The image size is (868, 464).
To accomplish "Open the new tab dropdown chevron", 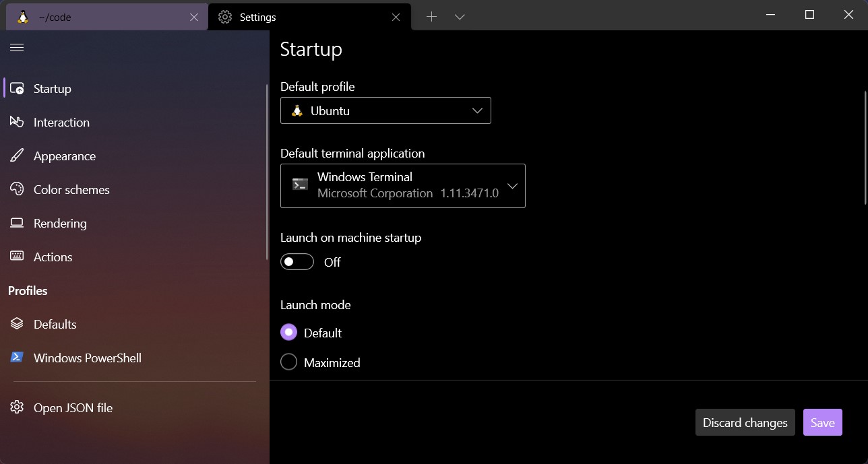I will tap(459, 15).
